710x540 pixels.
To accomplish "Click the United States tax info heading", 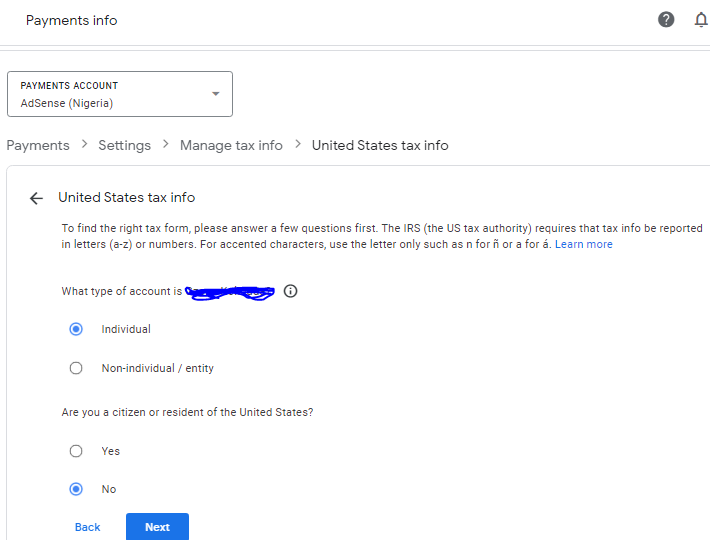I will [126, 198].
